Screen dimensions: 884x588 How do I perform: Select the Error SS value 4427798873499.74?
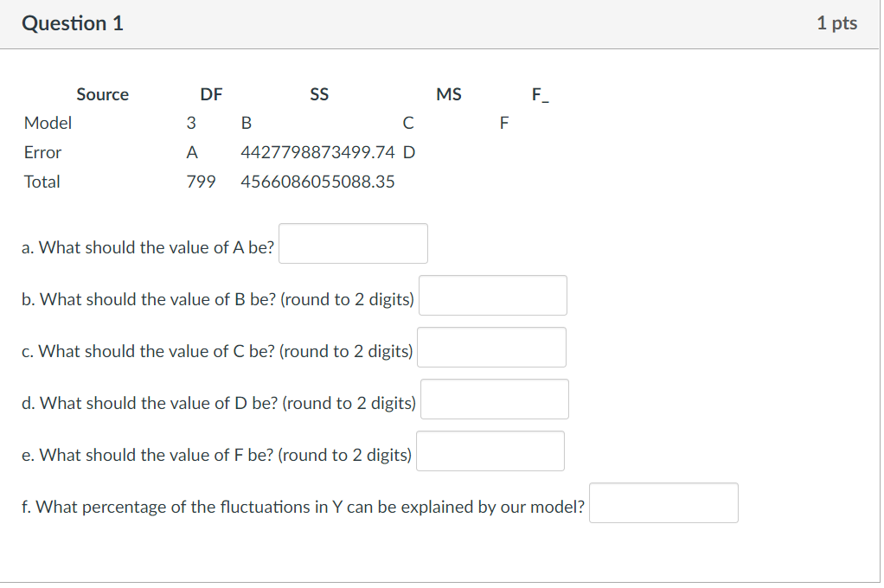coord(317,152)
